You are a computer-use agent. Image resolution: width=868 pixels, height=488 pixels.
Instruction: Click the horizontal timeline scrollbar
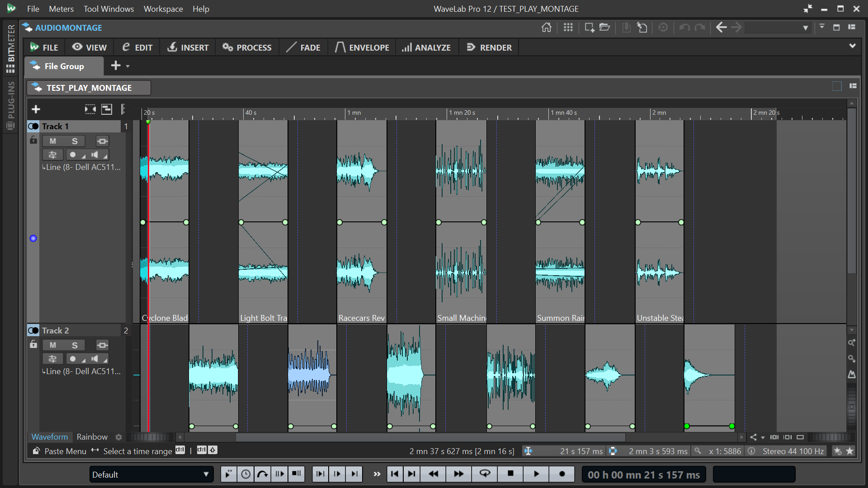pyautogui.click(x=429, y=437)
